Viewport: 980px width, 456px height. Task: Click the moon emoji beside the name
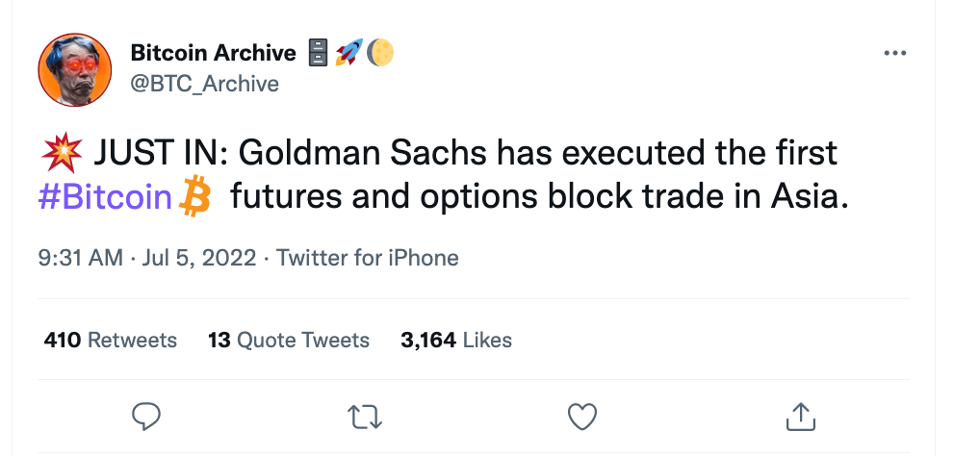[381, 54]
